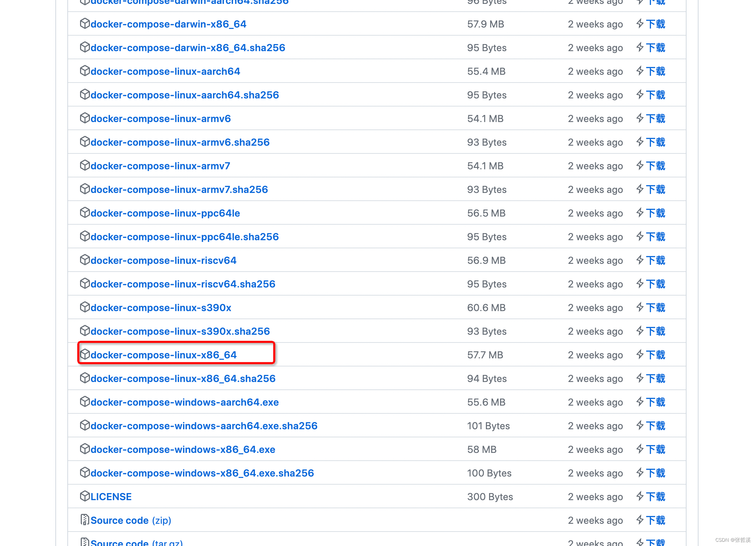
Task: Open docker-compose-linux-armv6.sha256 link
Action: tap(180, 142)
